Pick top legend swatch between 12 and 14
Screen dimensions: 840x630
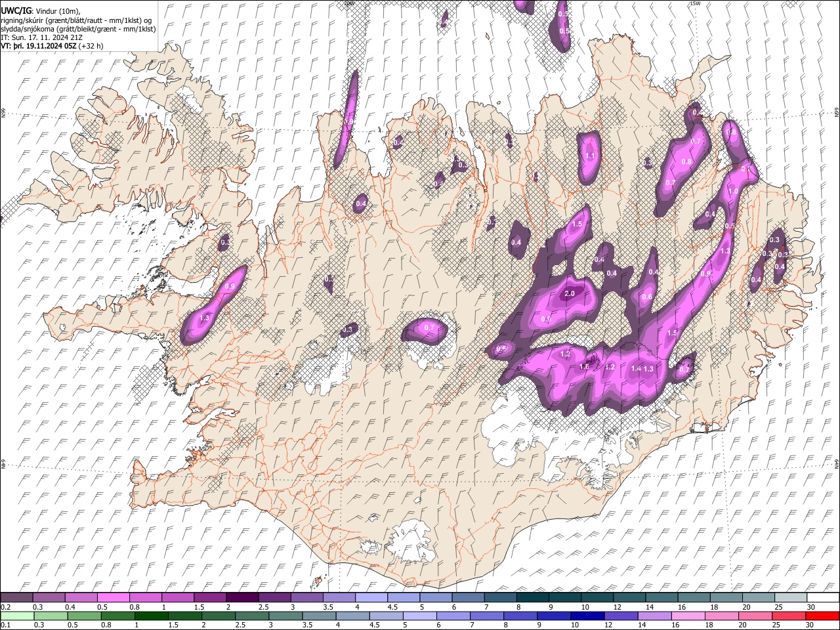pyautogui.click(x=629, y=598)
